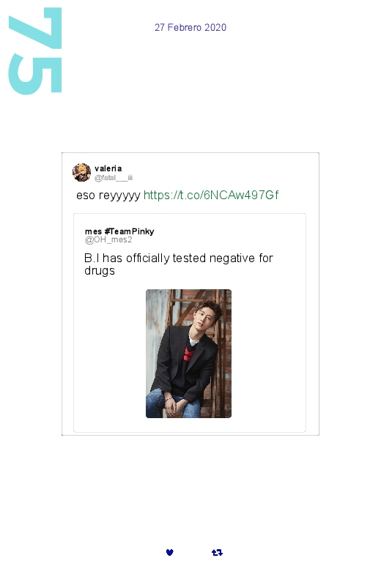Click the red sweater detail in photo
Screen dimensions: 381x588
(x=188, y=353)
